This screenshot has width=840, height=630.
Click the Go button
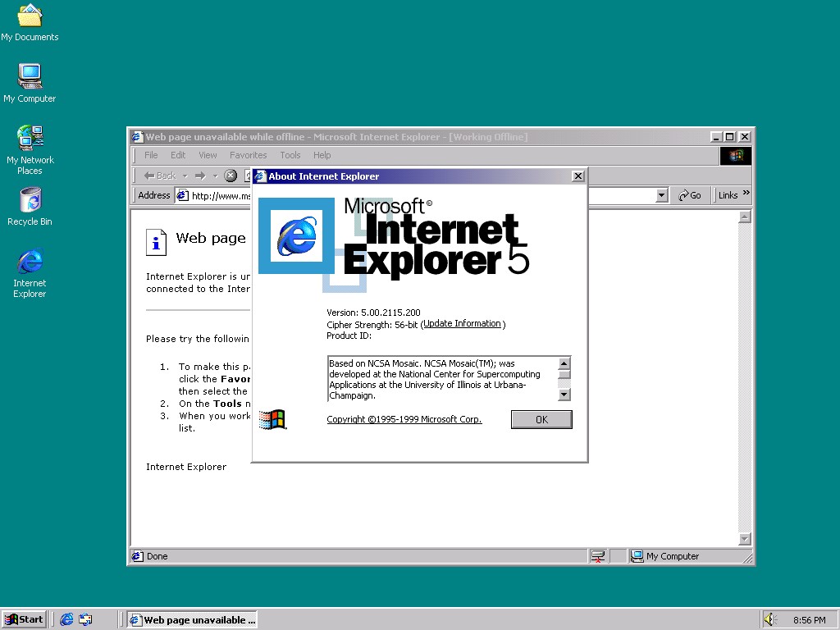[x=689, y=195]
